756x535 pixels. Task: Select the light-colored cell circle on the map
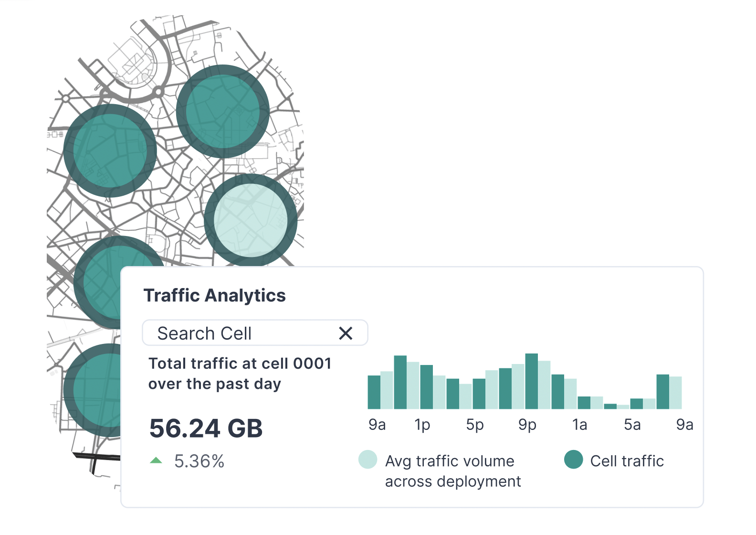click(251, 221)
